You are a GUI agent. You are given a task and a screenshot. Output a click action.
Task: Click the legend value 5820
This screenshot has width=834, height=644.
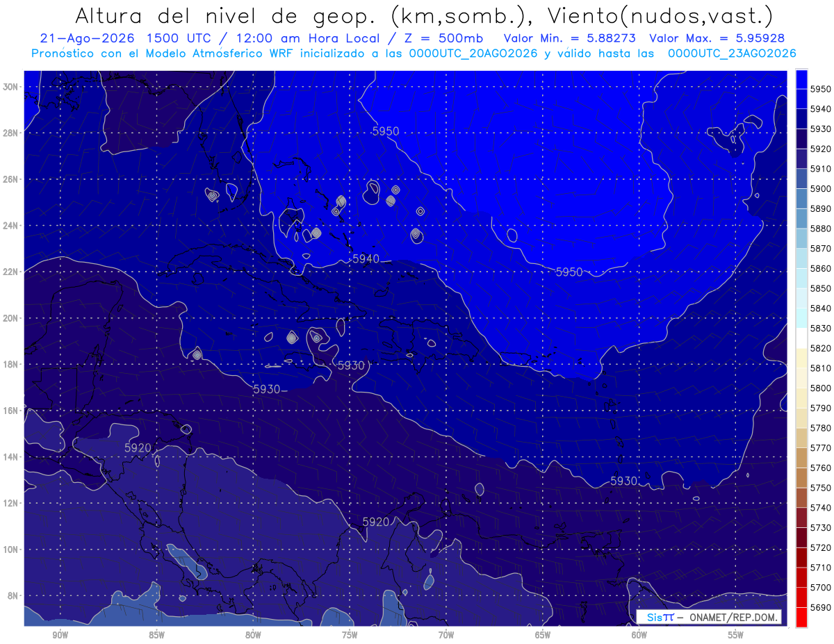click(821, 348)
